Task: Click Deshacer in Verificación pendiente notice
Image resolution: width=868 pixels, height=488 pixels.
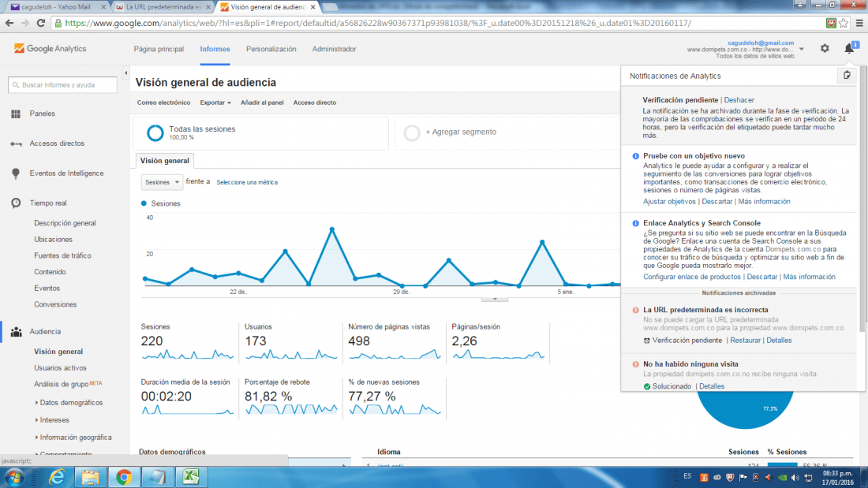Action: coord(739,100)
